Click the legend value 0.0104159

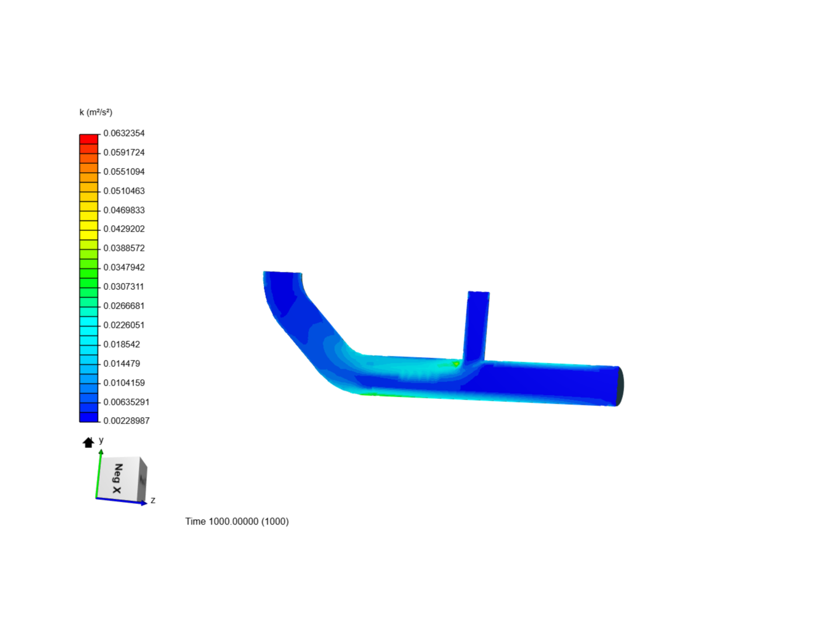(124, 383)
